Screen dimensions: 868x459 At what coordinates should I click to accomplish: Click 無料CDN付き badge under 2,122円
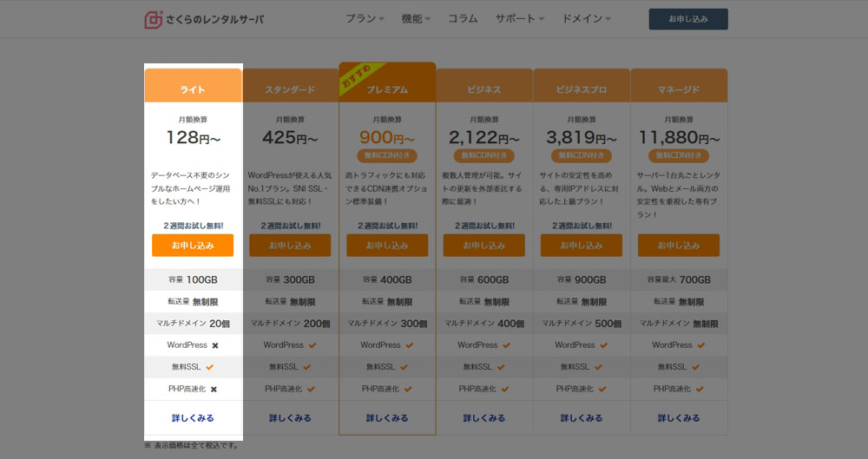point(483,155)
